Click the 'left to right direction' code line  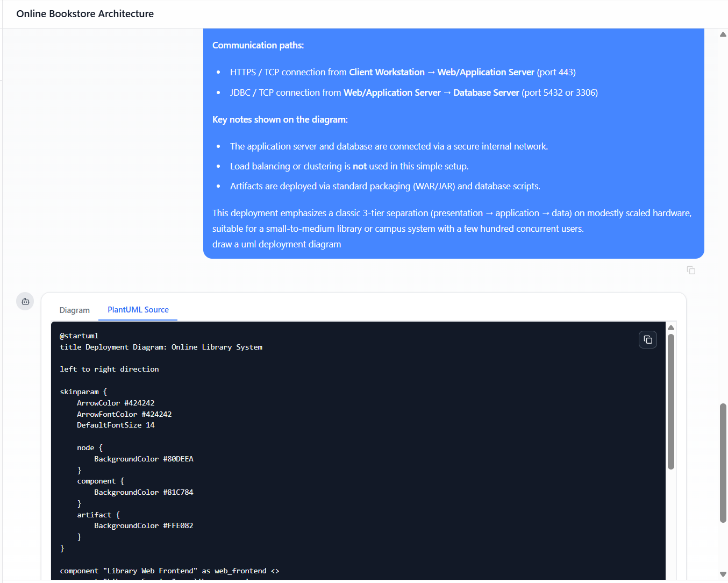109,369
